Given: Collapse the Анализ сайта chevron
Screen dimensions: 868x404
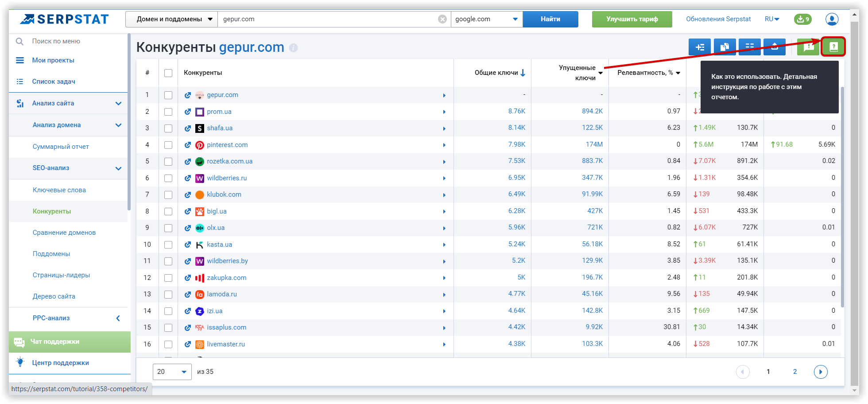Looking at the screenshot, I should pos(118,103).
